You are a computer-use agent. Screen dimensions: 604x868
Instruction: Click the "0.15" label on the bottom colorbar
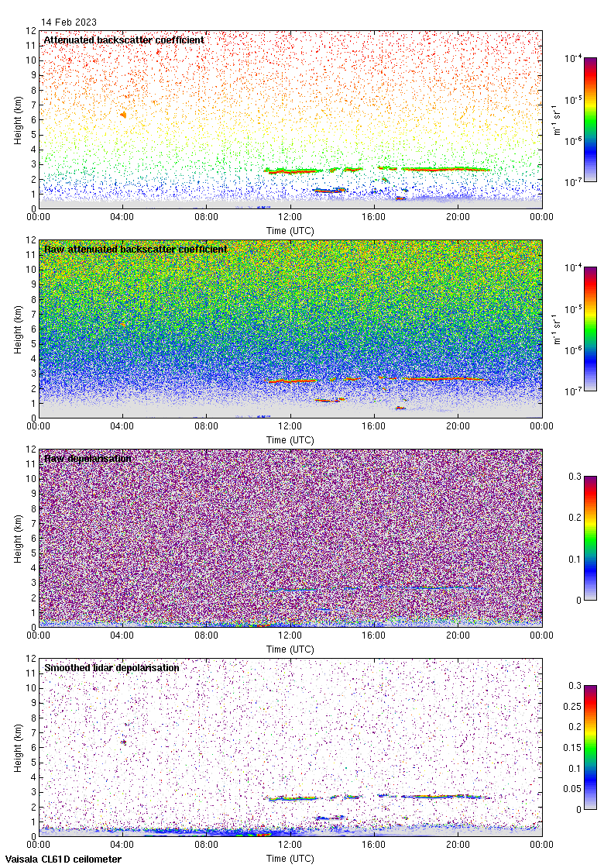pos(574,748)
